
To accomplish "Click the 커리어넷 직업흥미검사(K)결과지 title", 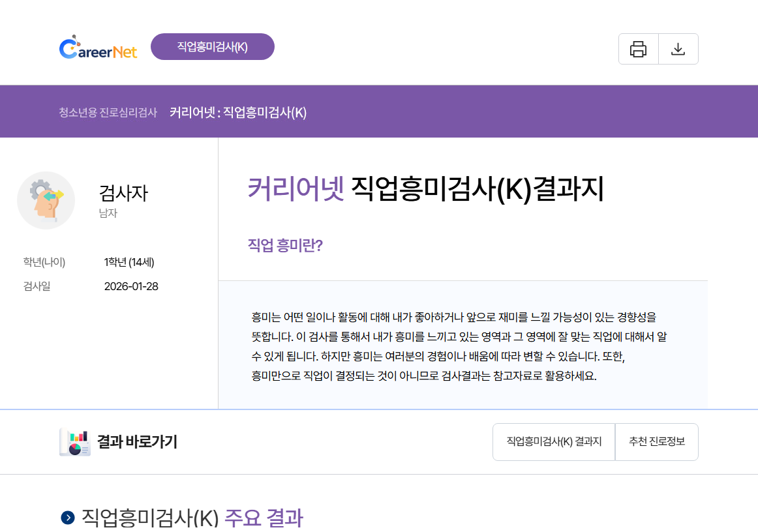I will coord(426,189).
